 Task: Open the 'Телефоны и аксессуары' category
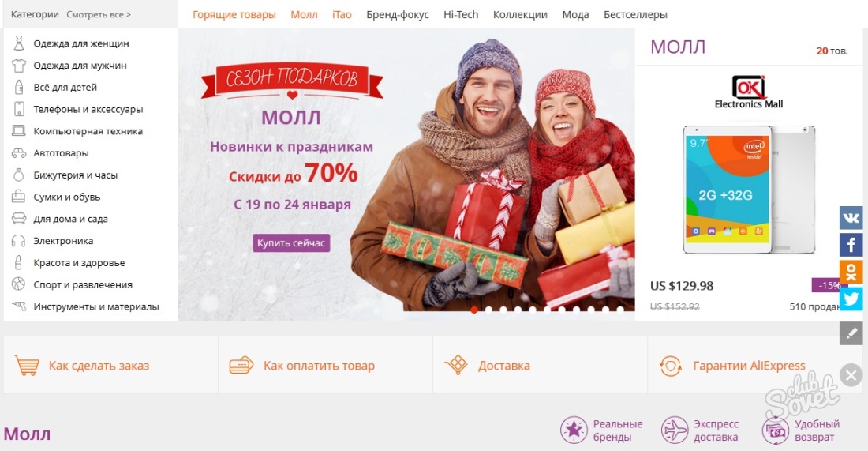(88, 109)
